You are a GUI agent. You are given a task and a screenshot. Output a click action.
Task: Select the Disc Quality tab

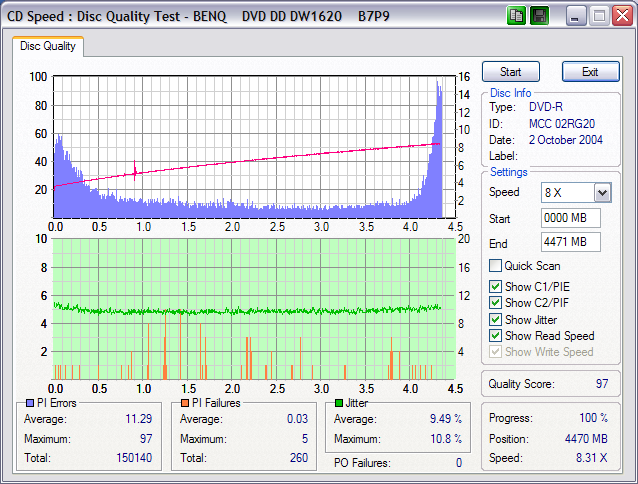click(x=48, y=46)
